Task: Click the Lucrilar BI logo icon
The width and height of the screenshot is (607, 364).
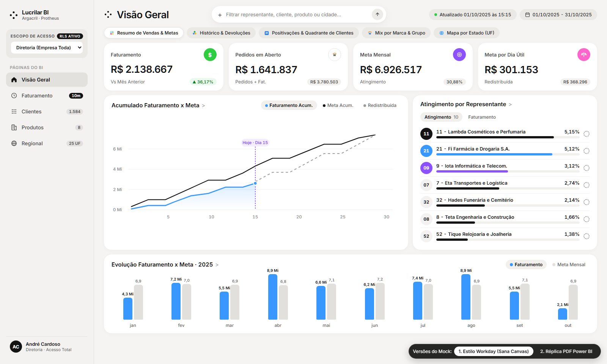Action: [x=14, y=15]
